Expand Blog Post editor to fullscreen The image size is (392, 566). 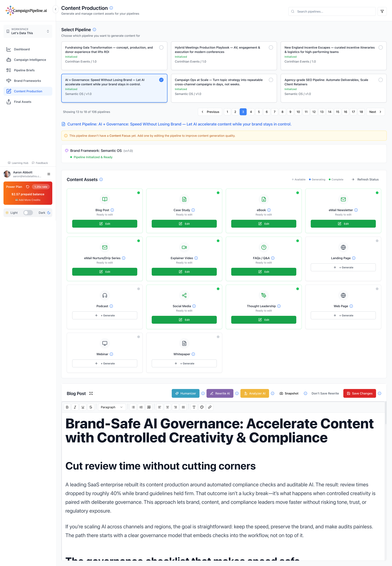[x=91, y=393]
